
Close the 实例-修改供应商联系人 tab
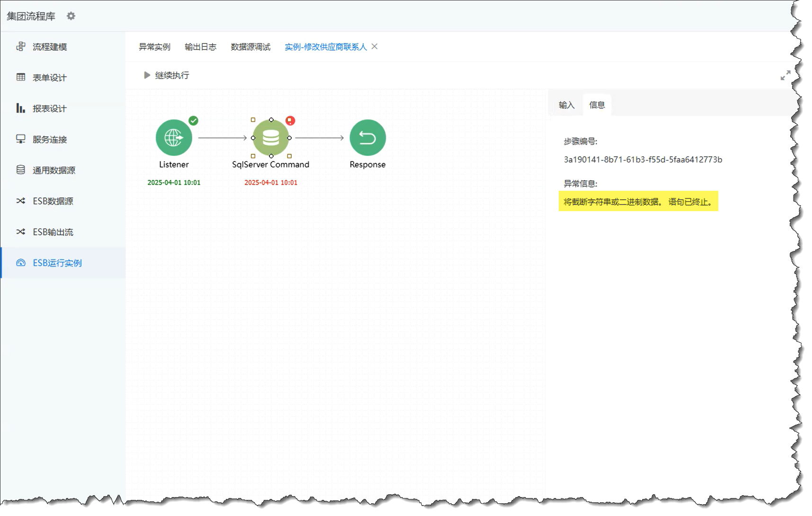click(374, 47)
